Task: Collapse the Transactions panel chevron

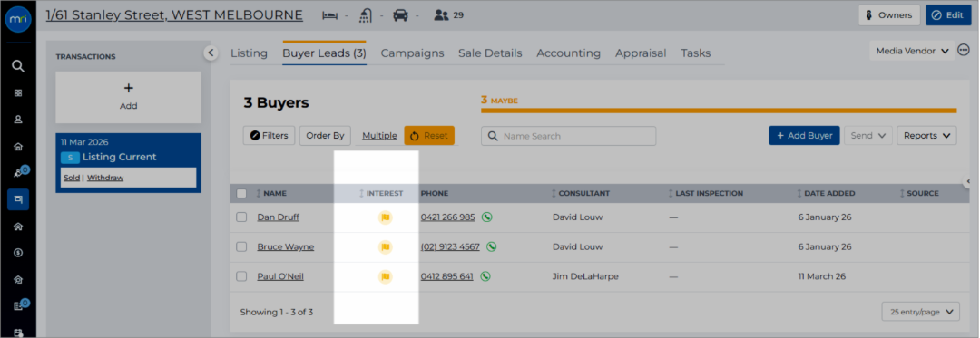Action: click(211, 53)
